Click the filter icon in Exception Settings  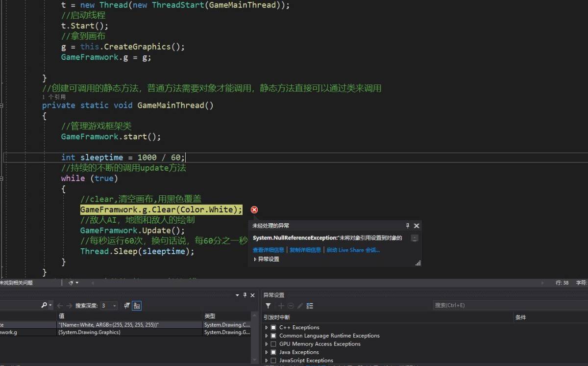[x=268, y=306]
